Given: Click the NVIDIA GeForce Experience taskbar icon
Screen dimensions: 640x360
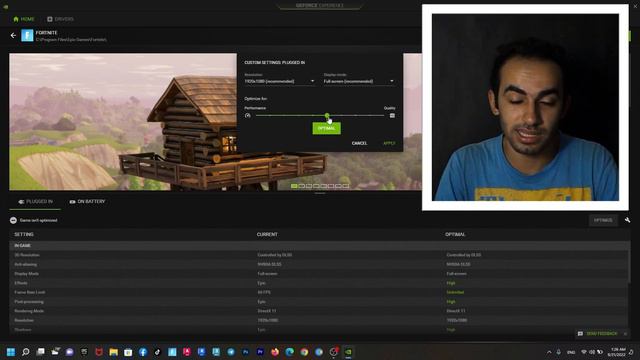Looking at the screenshot, I should tap(348, 352).
